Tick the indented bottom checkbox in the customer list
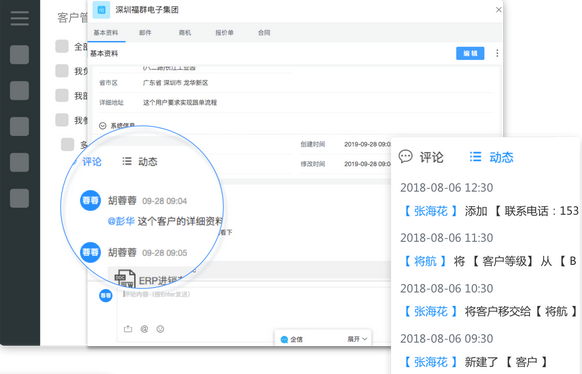582x374 pixels. (68, 144)
